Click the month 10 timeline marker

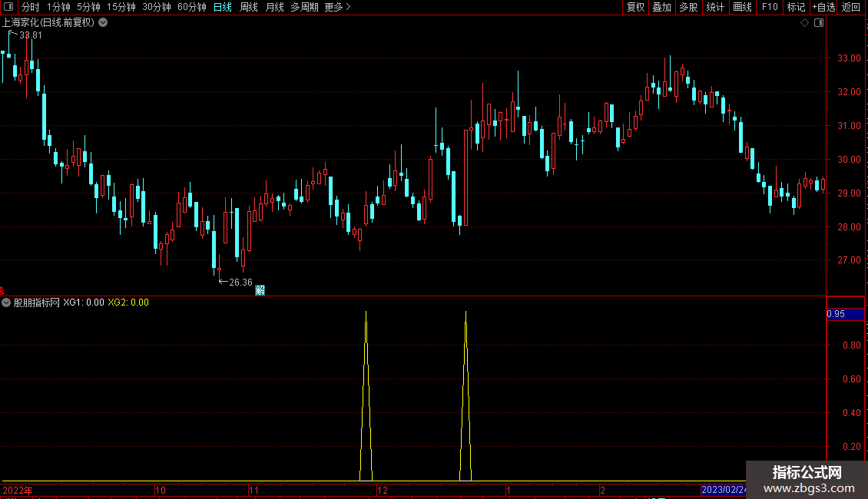coord(160,490)
